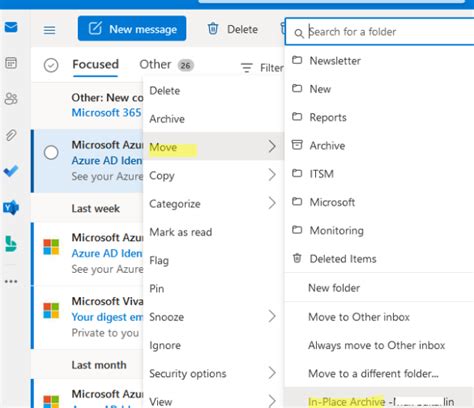This screenshot has height=408, width=474.
Task: Click the Reports folder icon
Action: coord(297,117)
